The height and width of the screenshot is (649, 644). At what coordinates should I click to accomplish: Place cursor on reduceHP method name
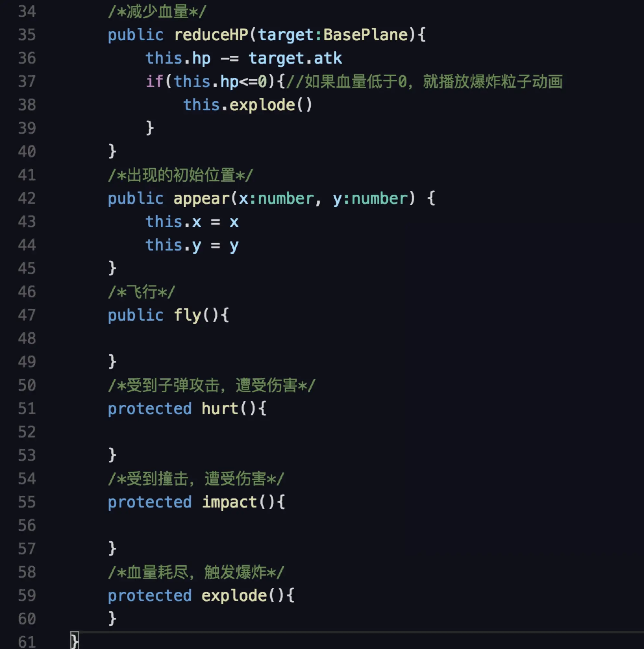coord(211,35)
